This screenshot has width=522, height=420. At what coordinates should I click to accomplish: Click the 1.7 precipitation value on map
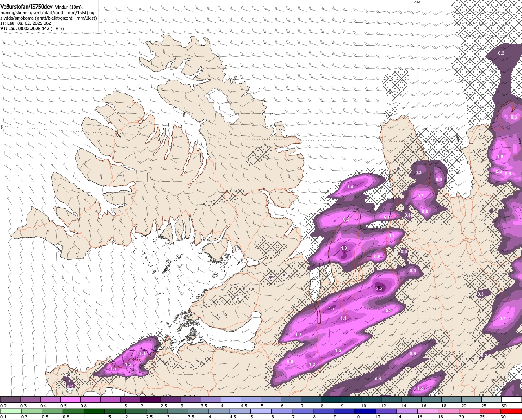[332, 308]
